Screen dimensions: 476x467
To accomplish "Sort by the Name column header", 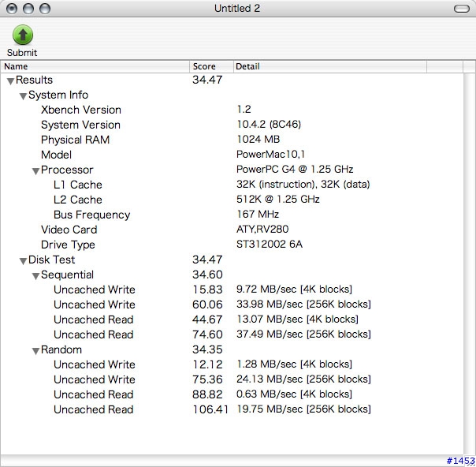I will [95, 66].
